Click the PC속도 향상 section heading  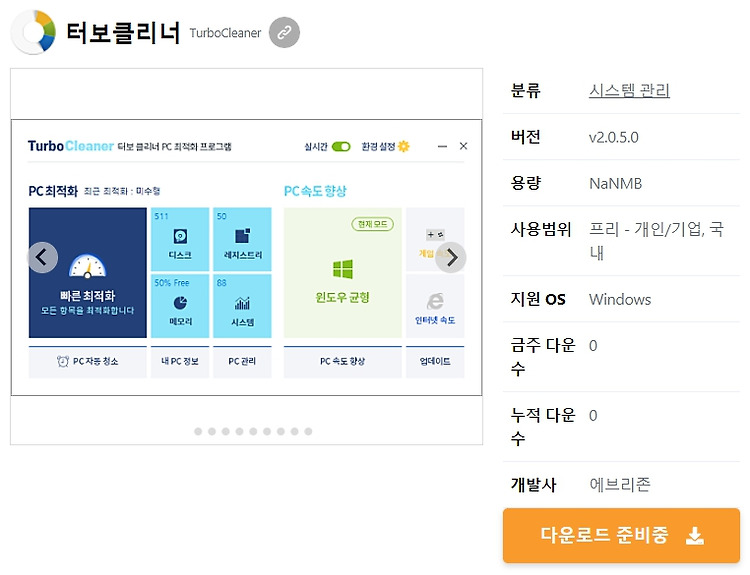[x=315, y=191]
